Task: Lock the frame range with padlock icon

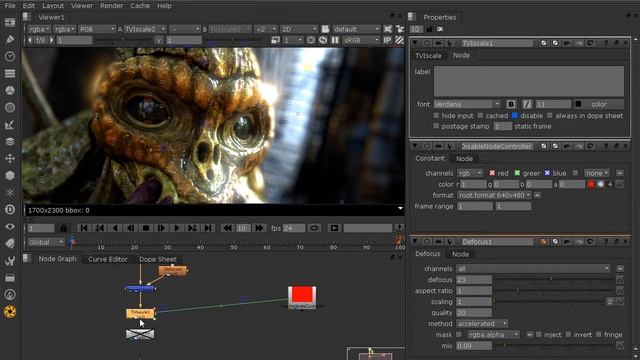Action: 63,228
